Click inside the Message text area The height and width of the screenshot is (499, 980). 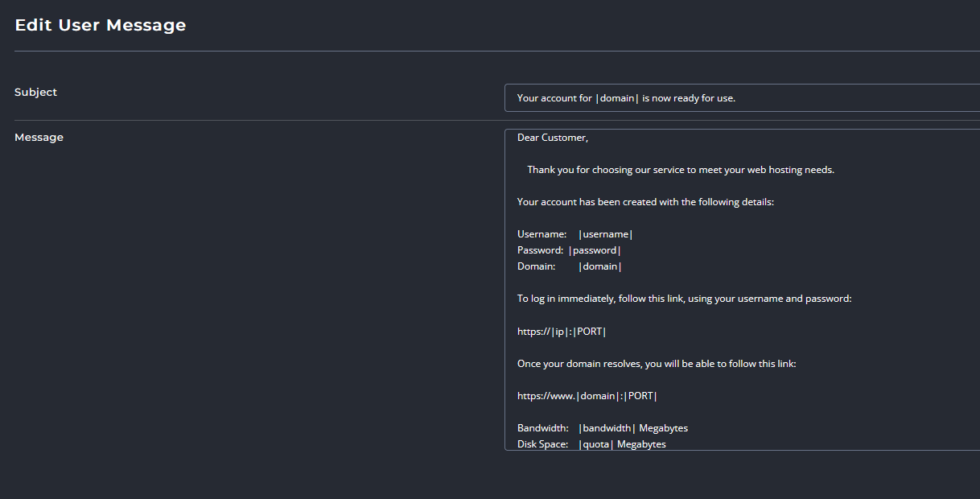(742, 290)
